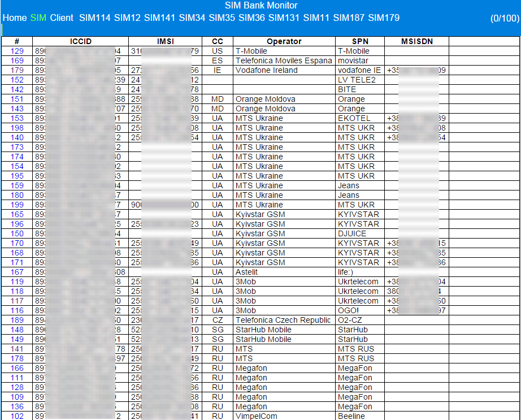The height and width of the screenshot is (420, 521).
Task: Switch to SIM12 in navigation bar
Action: [x=127, y=18]
